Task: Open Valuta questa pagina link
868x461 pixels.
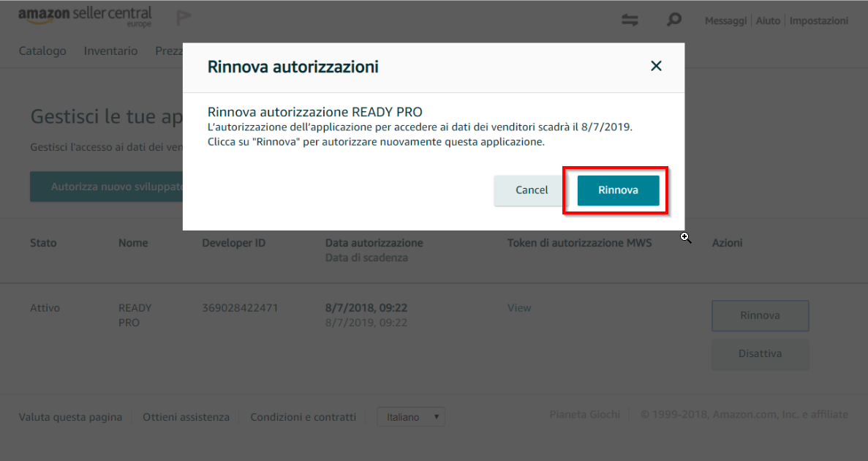Action: tap(70, 417)
